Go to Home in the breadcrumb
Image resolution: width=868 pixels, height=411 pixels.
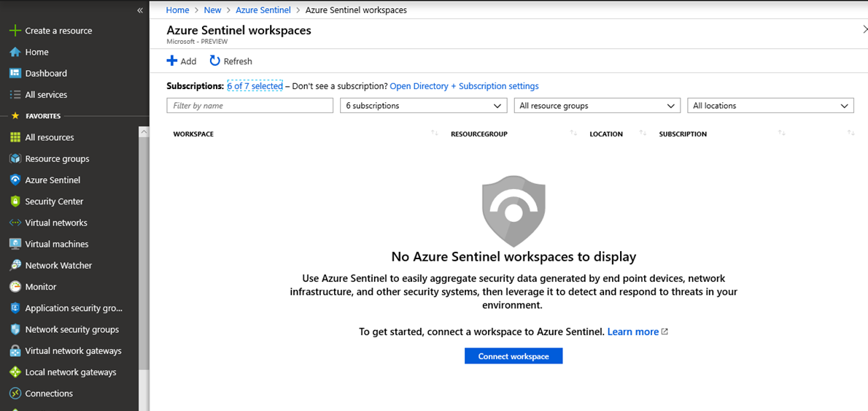[177, 10]
